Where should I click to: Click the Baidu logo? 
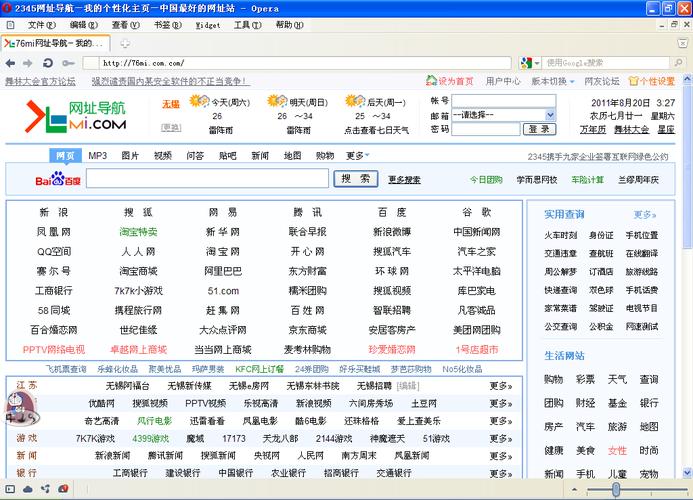pyautogui.click(x=58, y=179)
